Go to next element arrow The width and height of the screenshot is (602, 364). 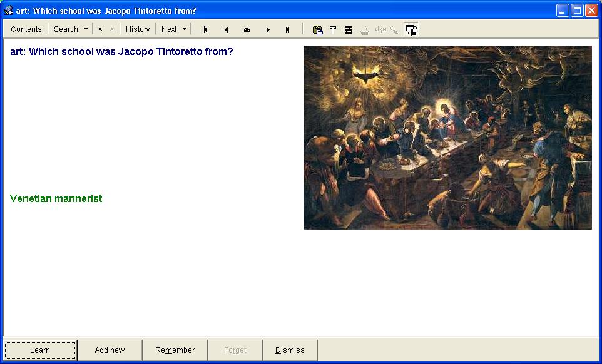click(x=268, y=29)
